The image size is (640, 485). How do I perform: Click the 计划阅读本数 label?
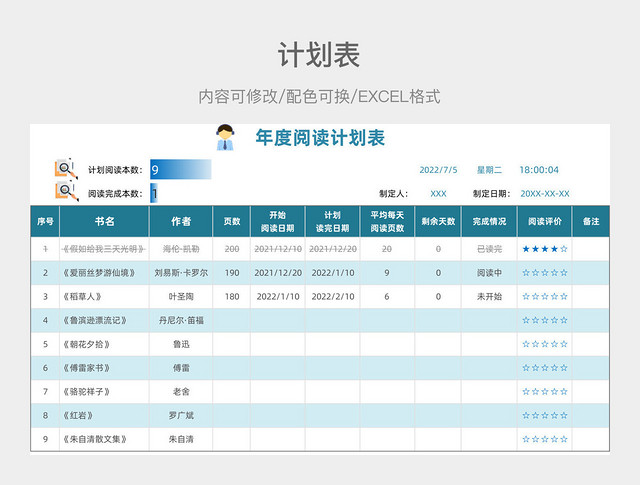(x=115, y=170)
